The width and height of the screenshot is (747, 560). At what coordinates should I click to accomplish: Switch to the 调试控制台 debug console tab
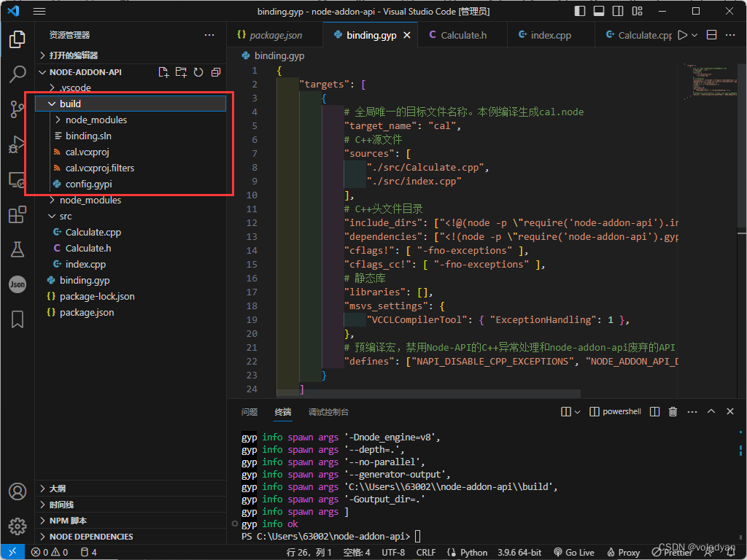point(328,412)
